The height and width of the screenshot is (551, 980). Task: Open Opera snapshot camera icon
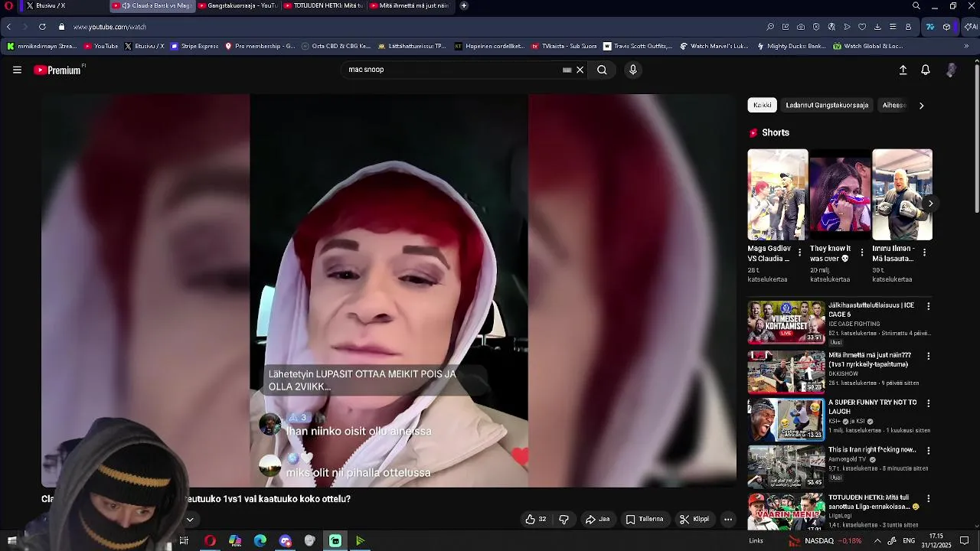(x=801, y=27)
